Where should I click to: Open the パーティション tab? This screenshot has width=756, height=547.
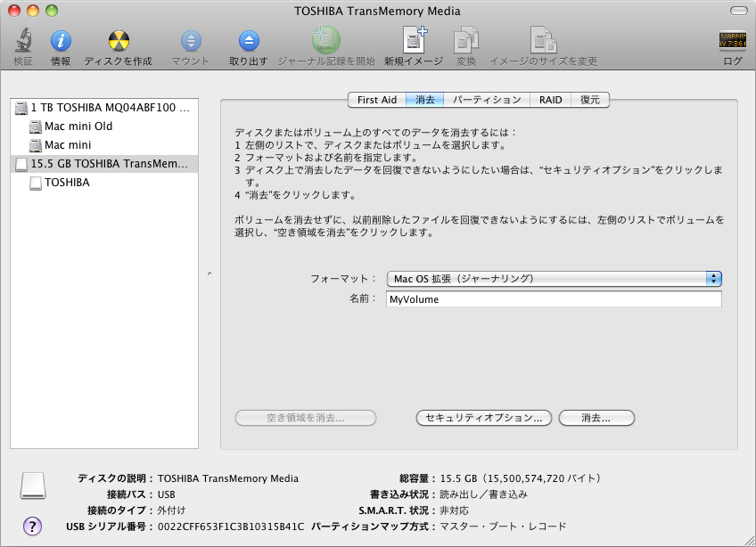click(487, 100)
